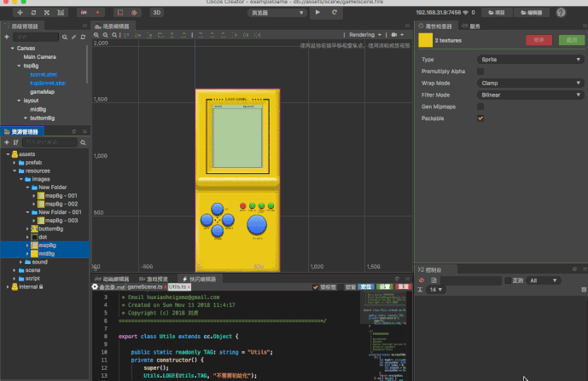Select the mapBg - 003 asset
This screenshot has width=588, height=381.
click(61, 220)
